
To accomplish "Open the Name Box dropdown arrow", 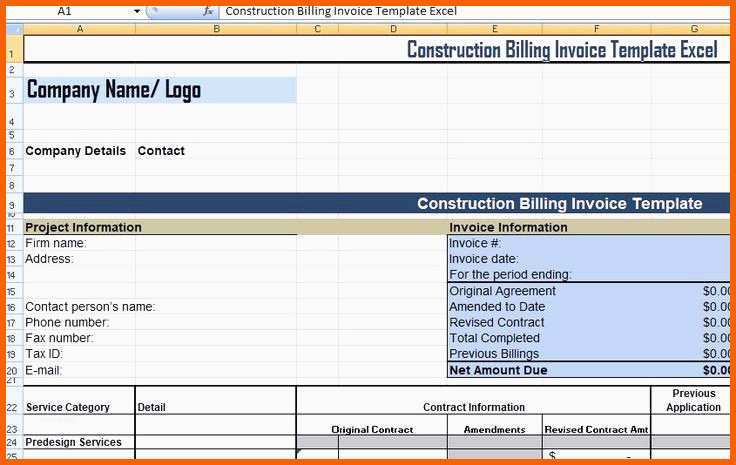I will coord(137,11).
